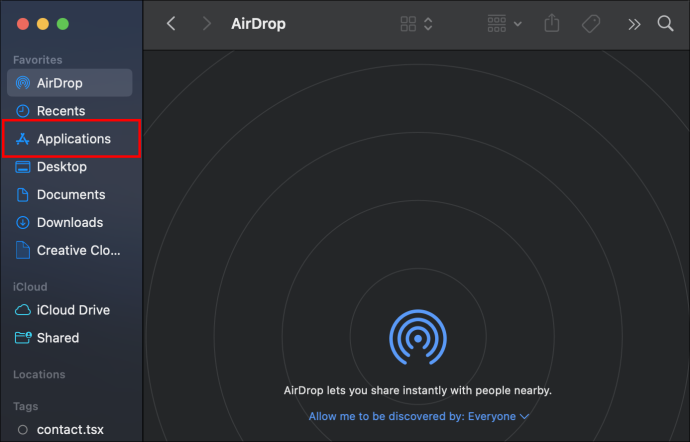Image resolution: width=690 pixels, height=442 pixels.
Task: Open iCloud Drive in sidebar
Action: [x=70, y=310]
